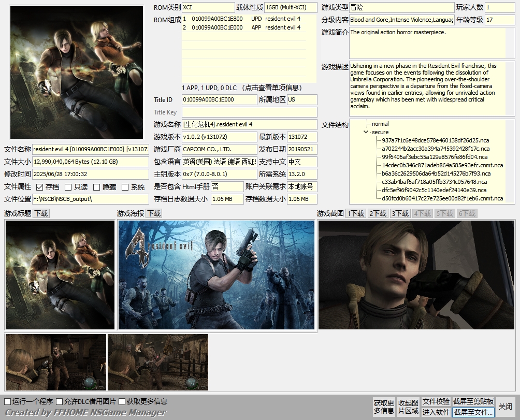Select 99f6406af3ebc55a129e8576fe86fd04.nca file
This screenshot has width=520, height=420.
(435, 157)
